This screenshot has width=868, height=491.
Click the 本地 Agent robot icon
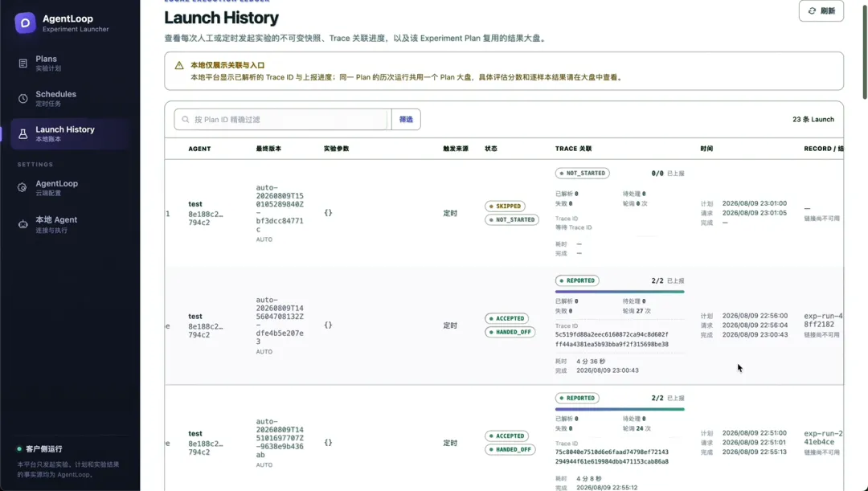pos(23,224)
